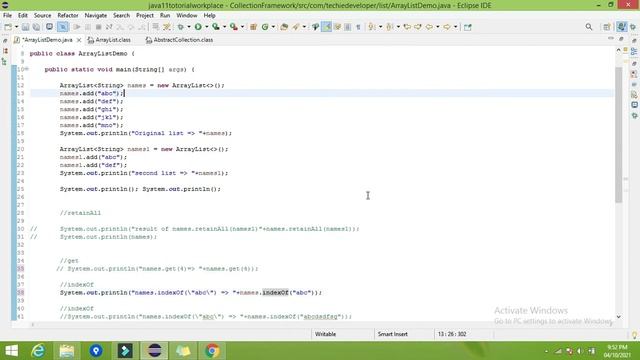Create a new Java package icon

pyautogui.click(x=253, y=27)
